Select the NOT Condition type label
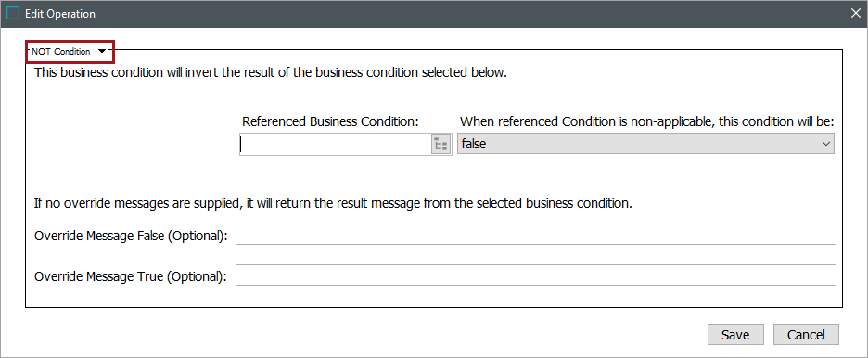868x358 pixels. pos(61,51)
